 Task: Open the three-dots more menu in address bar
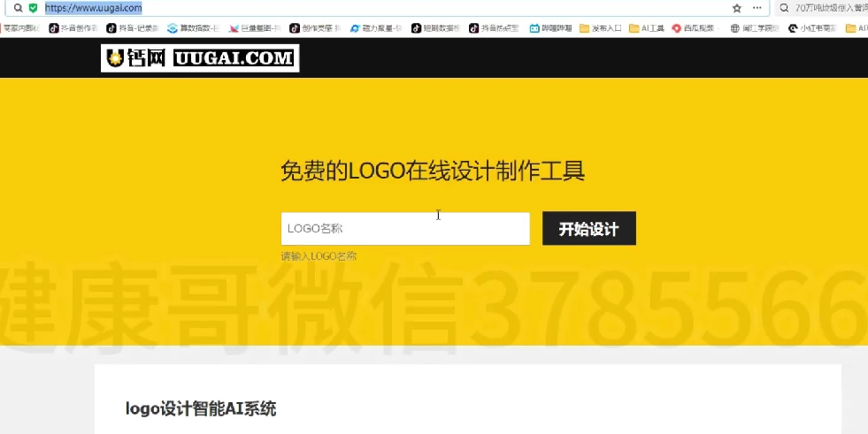[757, 8]
